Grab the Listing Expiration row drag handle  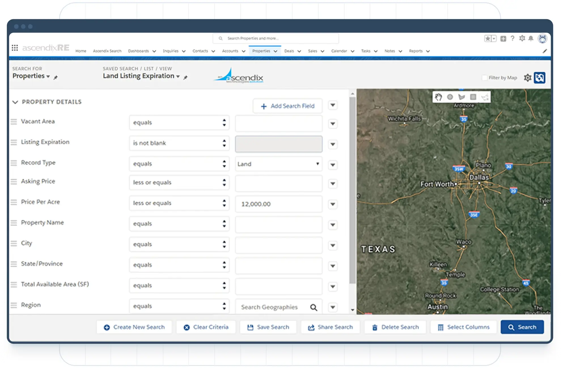14,142
